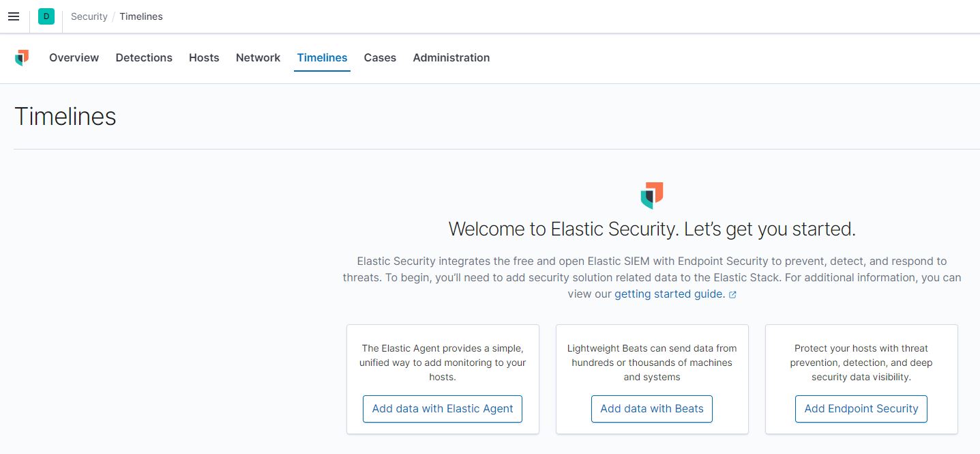This screenshot has width=980, height=454.
Task: Select the Timelines tab
Action: coord(321,58)
